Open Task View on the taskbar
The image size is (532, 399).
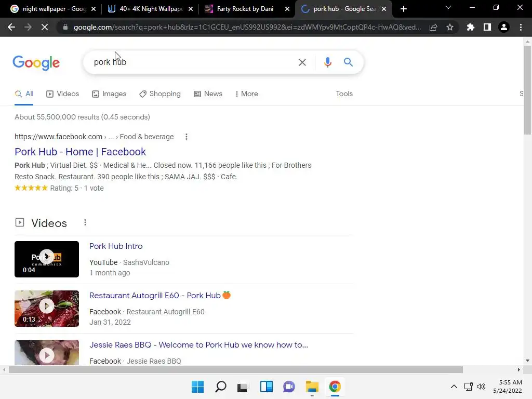click(243, 387)
